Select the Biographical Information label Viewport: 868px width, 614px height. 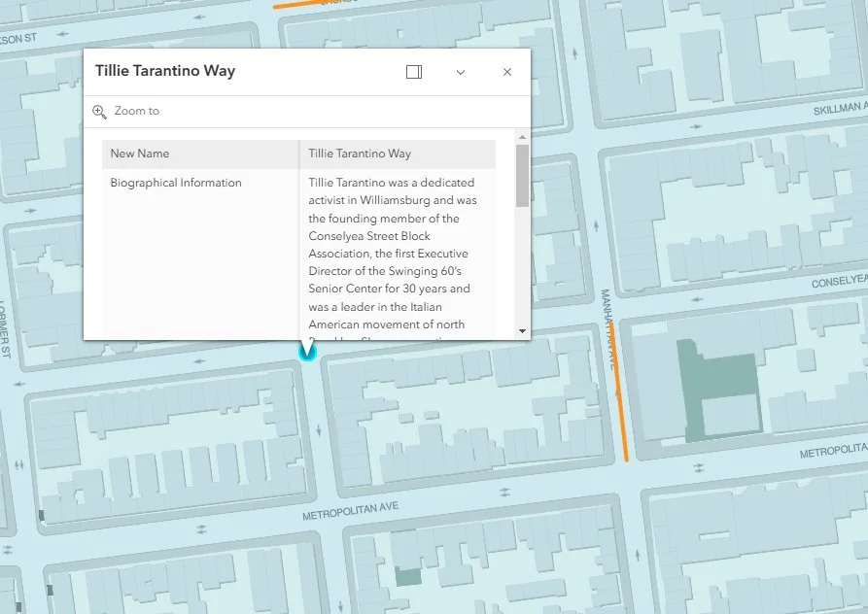[176, 183]
